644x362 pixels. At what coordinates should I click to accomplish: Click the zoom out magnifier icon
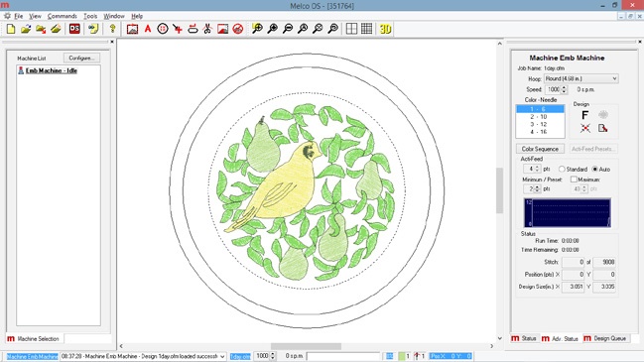point(288,29)
